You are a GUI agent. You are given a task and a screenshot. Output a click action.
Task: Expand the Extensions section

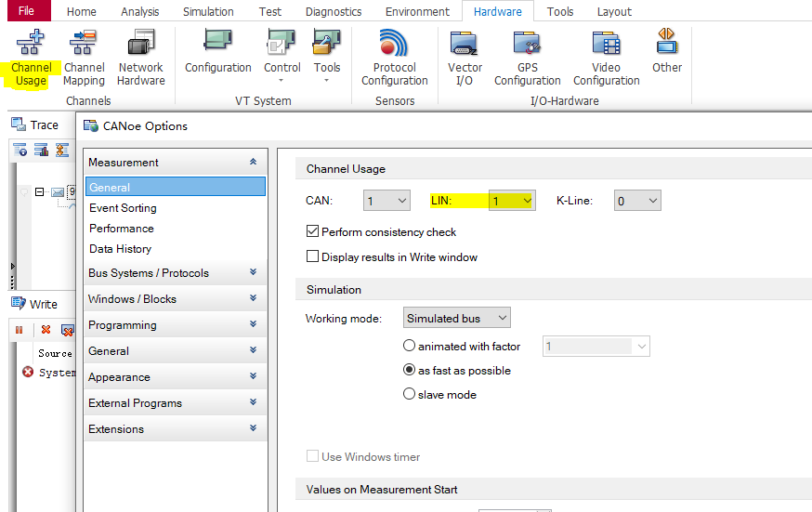[254, 428]
